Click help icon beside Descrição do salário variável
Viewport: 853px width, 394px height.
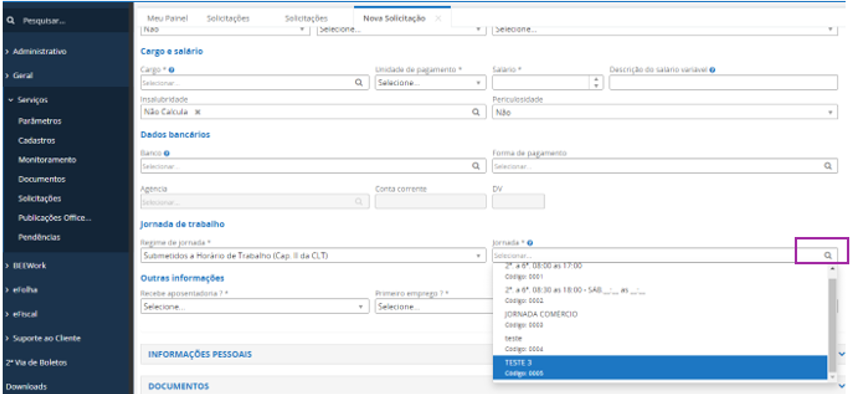tap(712, 70)
